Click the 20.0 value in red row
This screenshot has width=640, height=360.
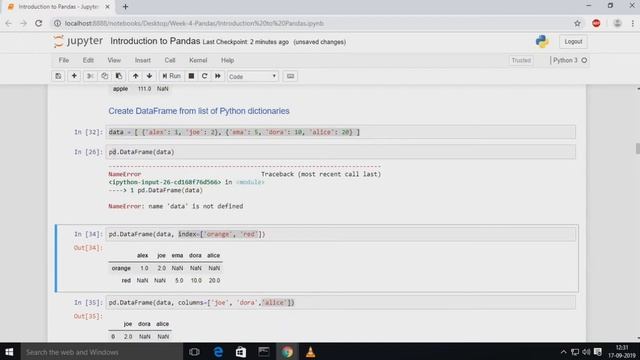point(214,280)
